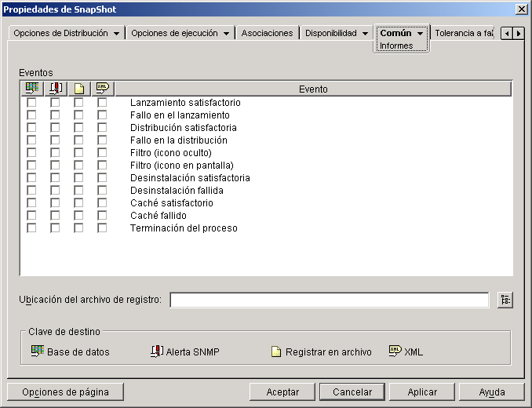Check file log box for Lanzamiento satisfactorio
This screenshot has height=408, width=532.
click(x=78, y=103)
